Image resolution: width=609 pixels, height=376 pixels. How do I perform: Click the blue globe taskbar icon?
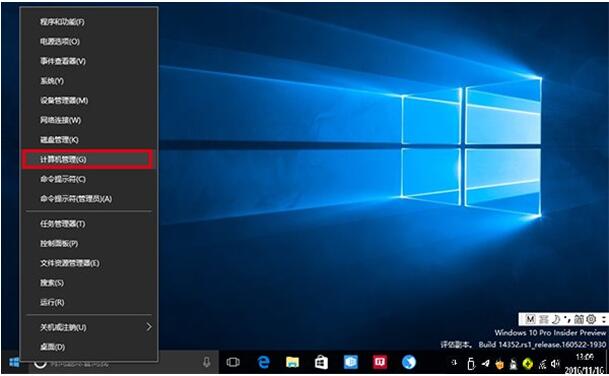pyautogui.click(x=409, y=362)
